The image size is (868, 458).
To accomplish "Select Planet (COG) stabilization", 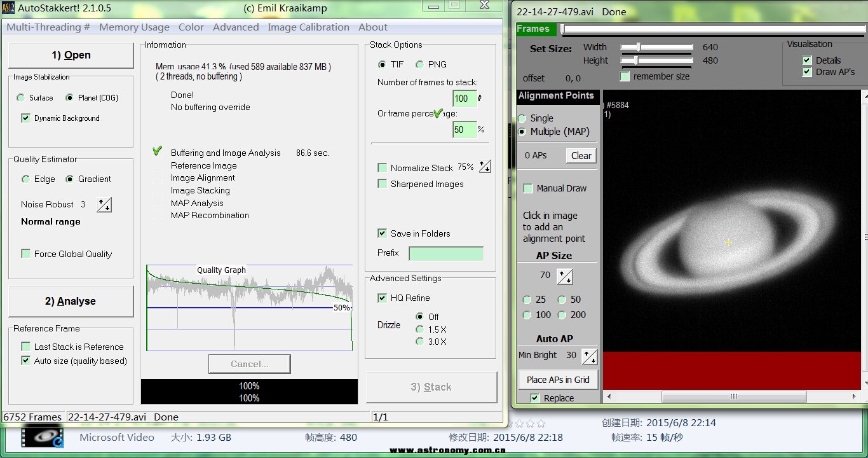I will click(69, 98).
